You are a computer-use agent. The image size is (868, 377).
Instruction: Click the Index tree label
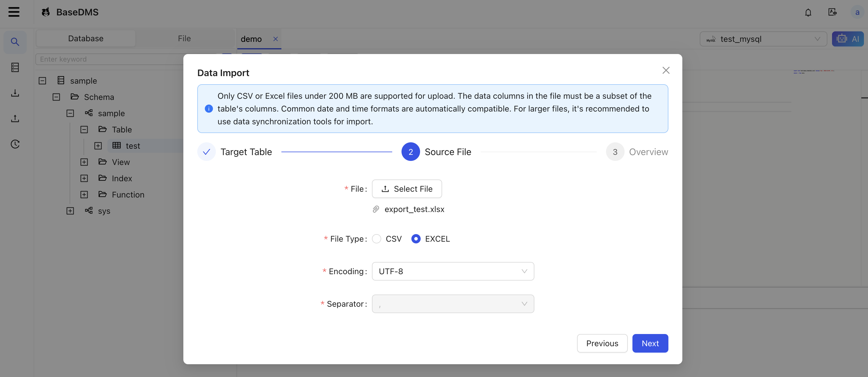[x=122, y=178]
